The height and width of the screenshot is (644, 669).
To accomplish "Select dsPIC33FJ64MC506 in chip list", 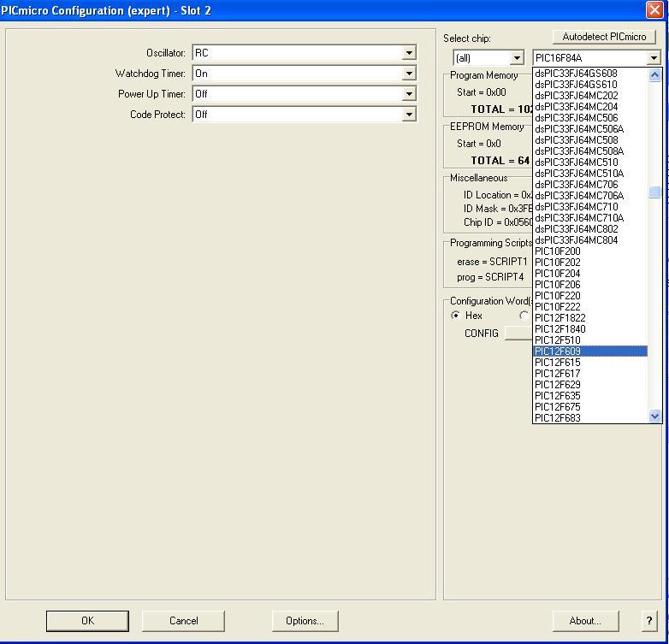I will (590, 118).
